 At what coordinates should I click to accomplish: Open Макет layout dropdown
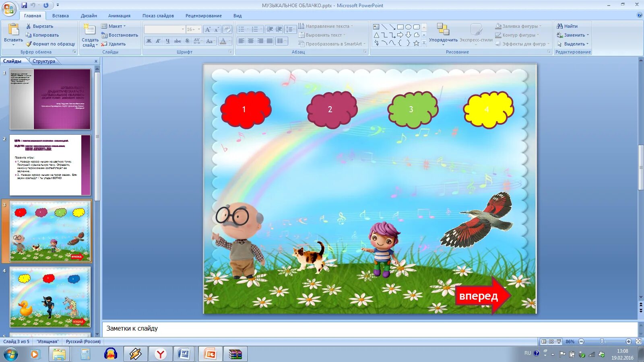tap(114, 26)
